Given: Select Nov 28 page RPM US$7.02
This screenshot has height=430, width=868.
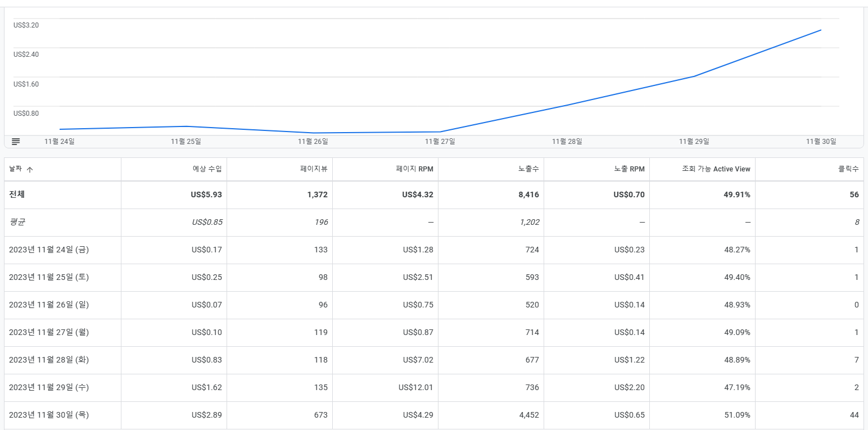Looking at the screenshot, I should pyautogui.click(x=418, y=360).
